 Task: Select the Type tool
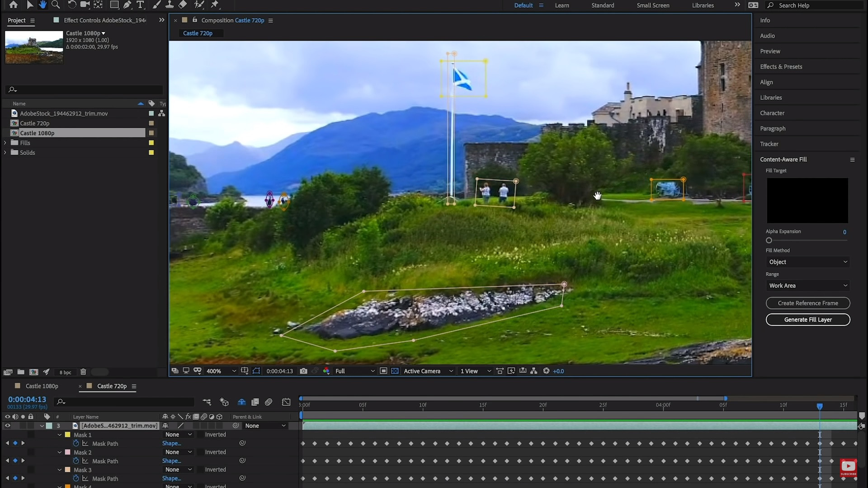[x=141, y=5]
